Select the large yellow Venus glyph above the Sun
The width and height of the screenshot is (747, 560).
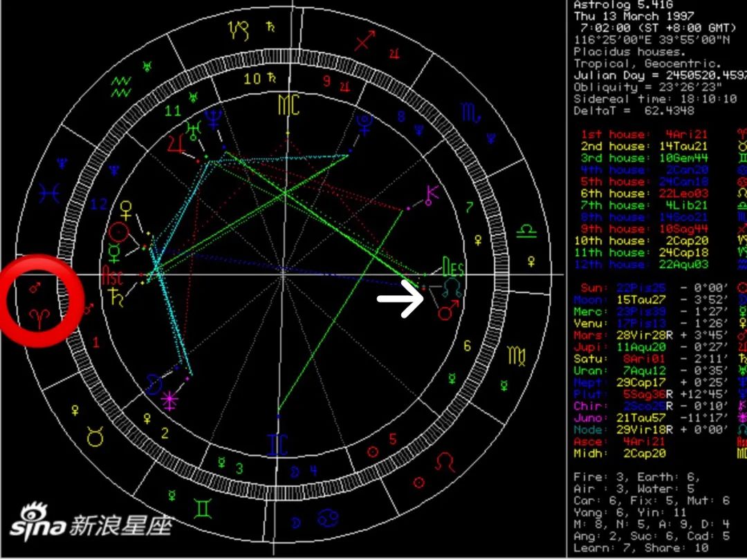click(x=127, y=210)
